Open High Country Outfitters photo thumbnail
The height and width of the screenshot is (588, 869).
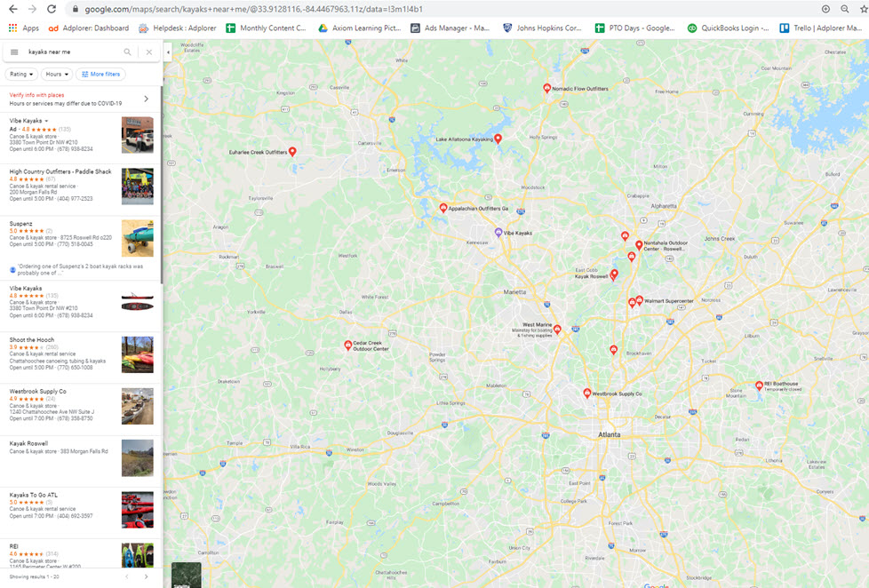pos(138,187)
